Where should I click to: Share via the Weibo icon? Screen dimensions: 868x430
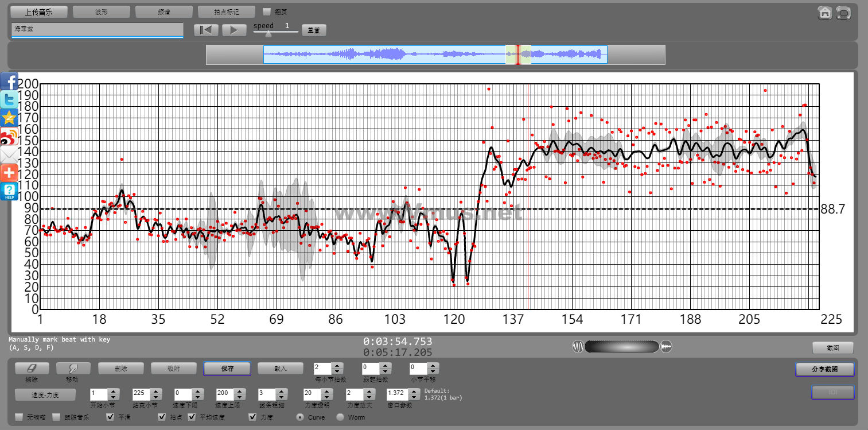[x=9, y=136]
